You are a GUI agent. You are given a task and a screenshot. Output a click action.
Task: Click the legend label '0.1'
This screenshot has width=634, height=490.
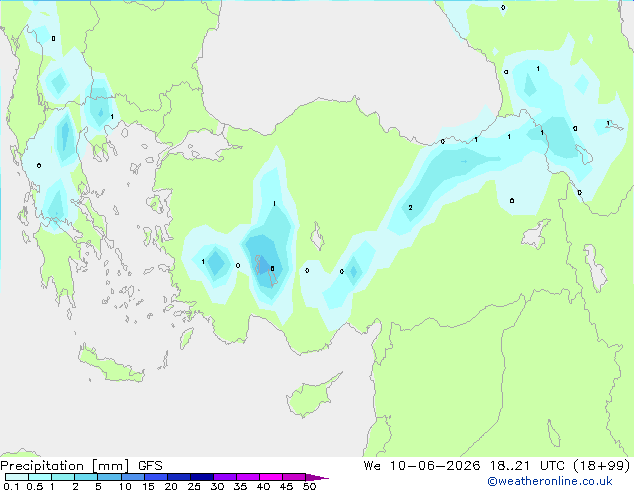tap(11, 486)
